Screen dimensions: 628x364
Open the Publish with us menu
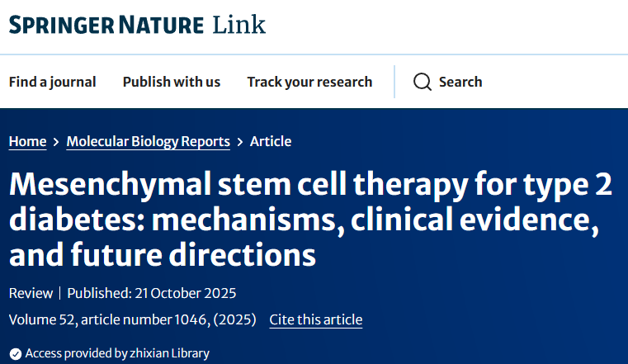click(172, 82)
